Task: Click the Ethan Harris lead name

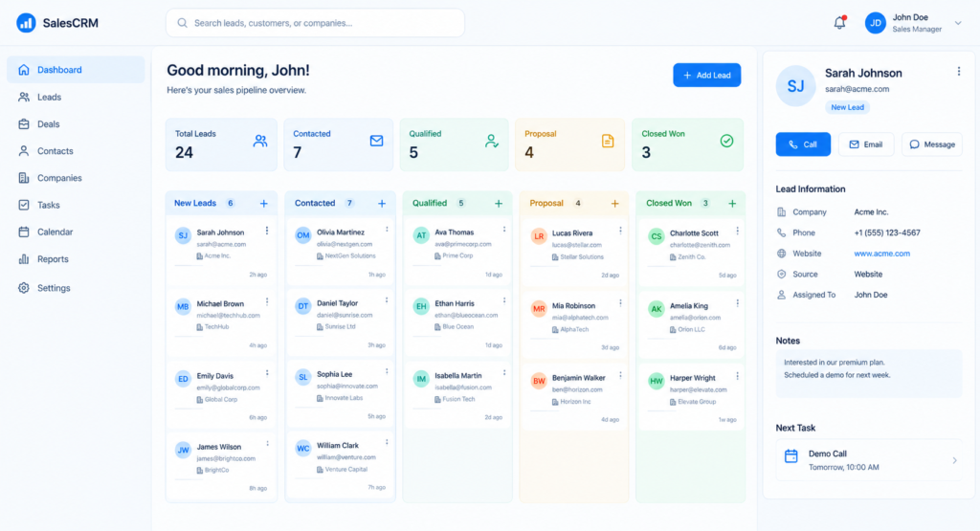Action: [x=455, y=303]
